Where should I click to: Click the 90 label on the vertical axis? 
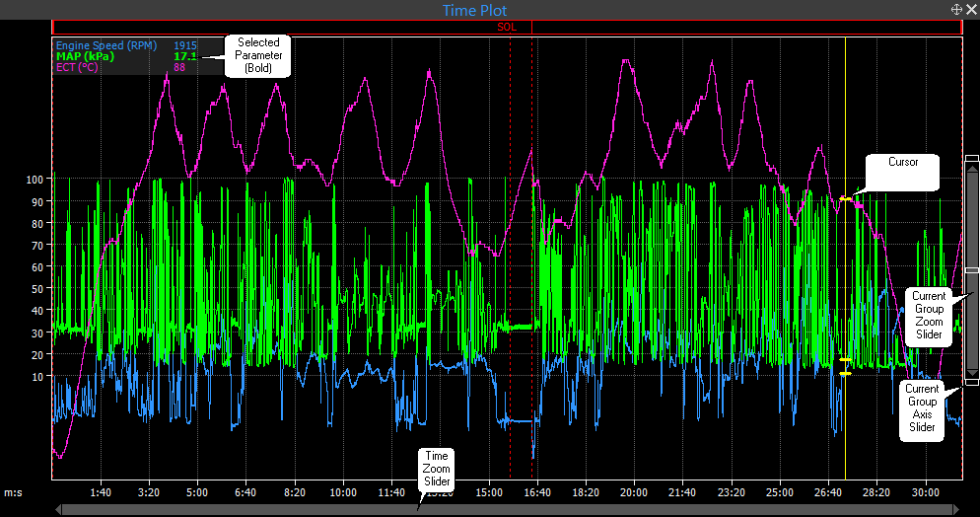tap(37, 202)
